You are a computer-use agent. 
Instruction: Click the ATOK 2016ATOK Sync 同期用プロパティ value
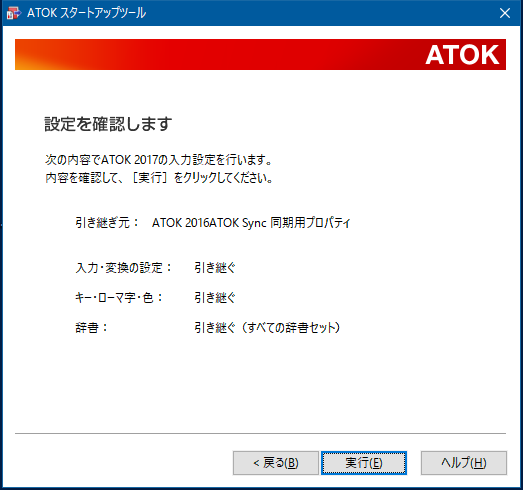pyautogui.click(x=251, y=222)
